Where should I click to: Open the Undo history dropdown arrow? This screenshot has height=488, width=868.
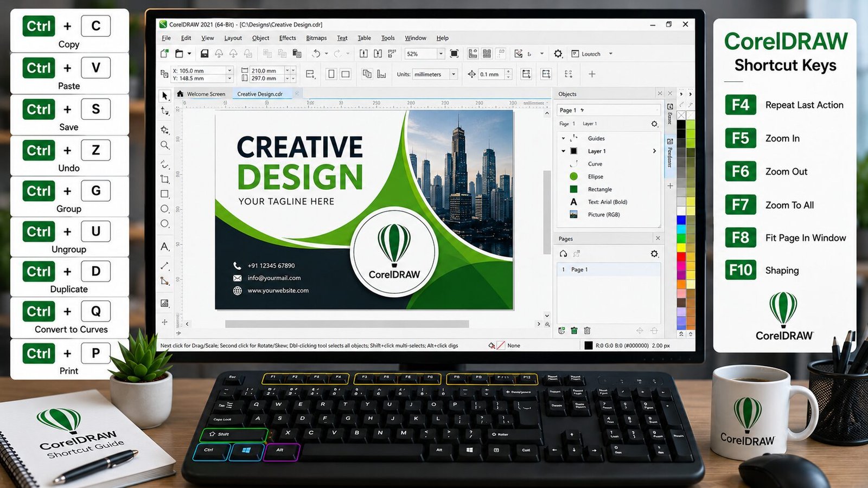(326, 54)
